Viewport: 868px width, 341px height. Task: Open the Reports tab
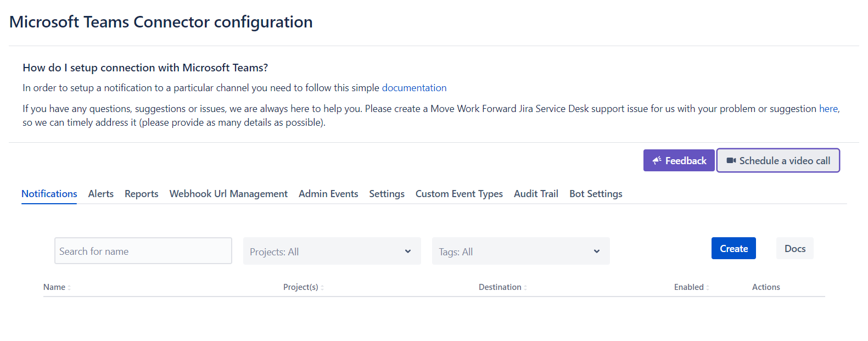142,194
